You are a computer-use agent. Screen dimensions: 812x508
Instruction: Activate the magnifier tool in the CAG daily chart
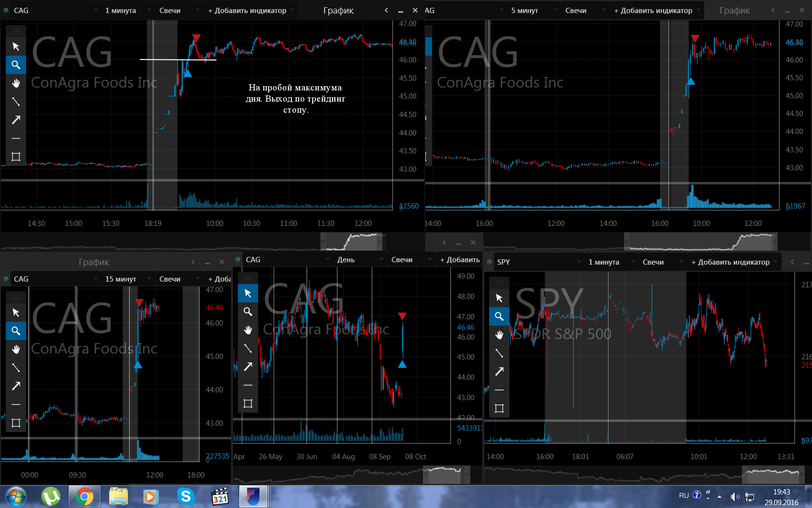(x=248, y=312)
